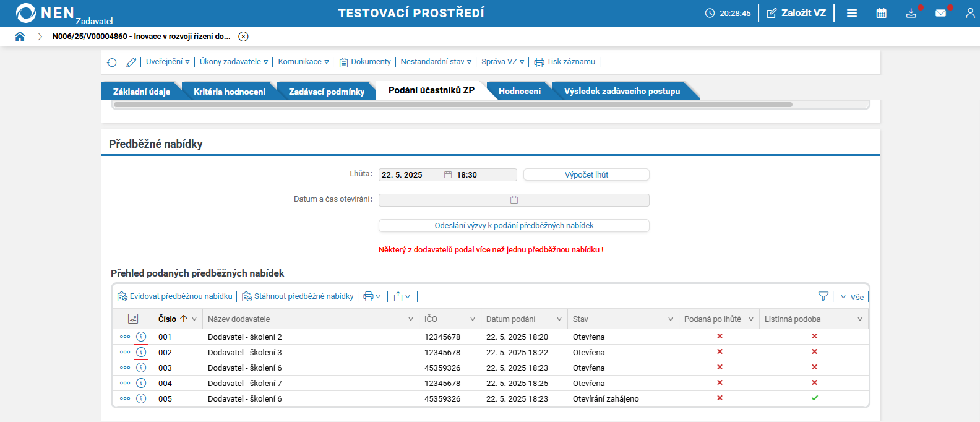Switch to Výsledek zadávacího postupu tab
The image size is (980, 422).
622,92
